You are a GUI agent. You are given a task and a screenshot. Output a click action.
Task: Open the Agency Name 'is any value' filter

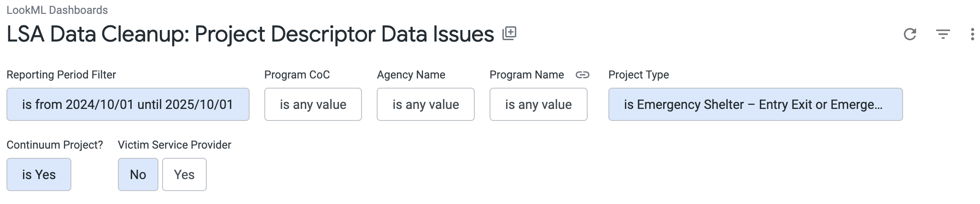(x=426, y=104)
